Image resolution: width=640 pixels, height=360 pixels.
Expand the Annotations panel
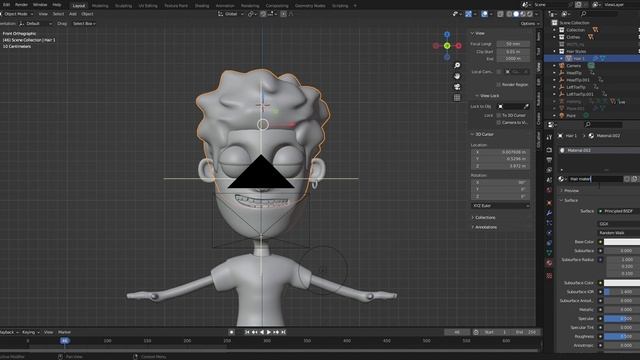coord(485,227)
